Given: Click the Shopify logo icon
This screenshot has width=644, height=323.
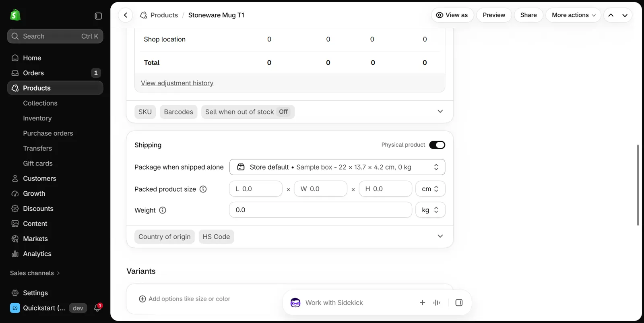Looking at the screenshot, I should coord(15,15).
